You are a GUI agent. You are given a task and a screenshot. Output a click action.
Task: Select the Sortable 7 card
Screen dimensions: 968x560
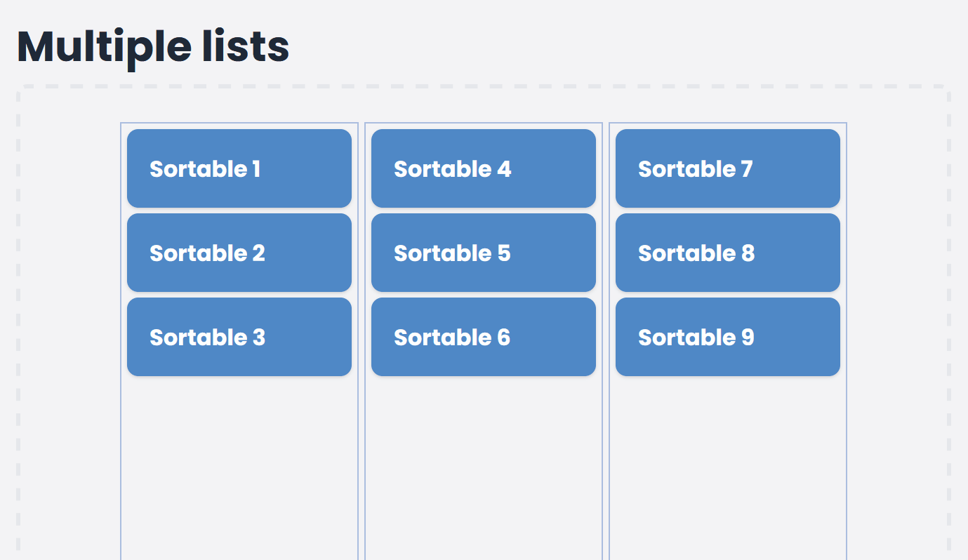(727, 168)
